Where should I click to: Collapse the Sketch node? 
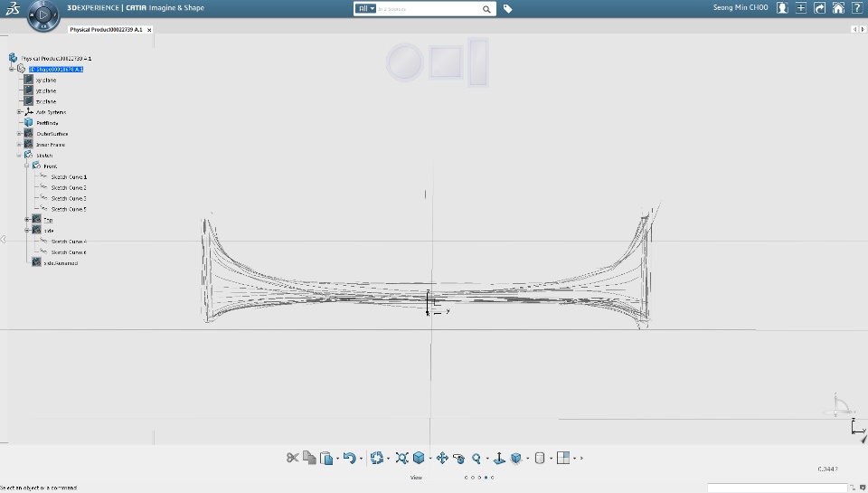(x=19, y=155)
